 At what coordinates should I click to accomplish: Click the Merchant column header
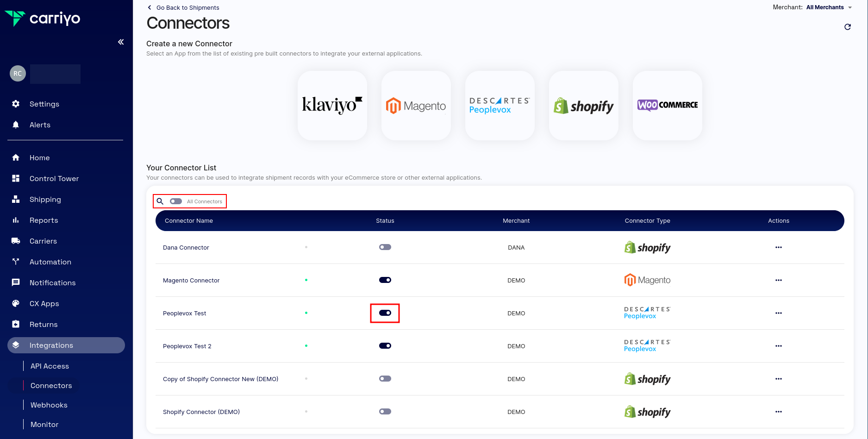(x=516, y=221)
